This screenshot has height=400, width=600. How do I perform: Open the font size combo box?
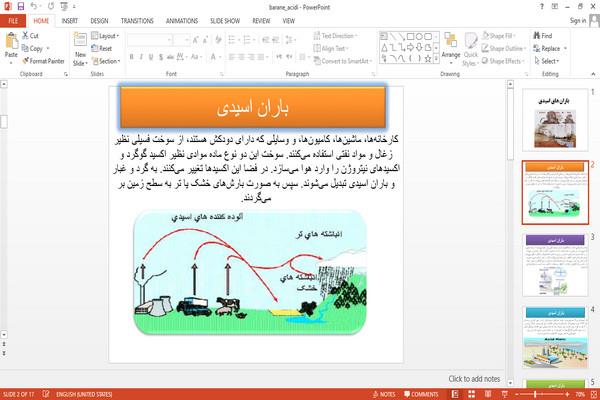point(181,40)
